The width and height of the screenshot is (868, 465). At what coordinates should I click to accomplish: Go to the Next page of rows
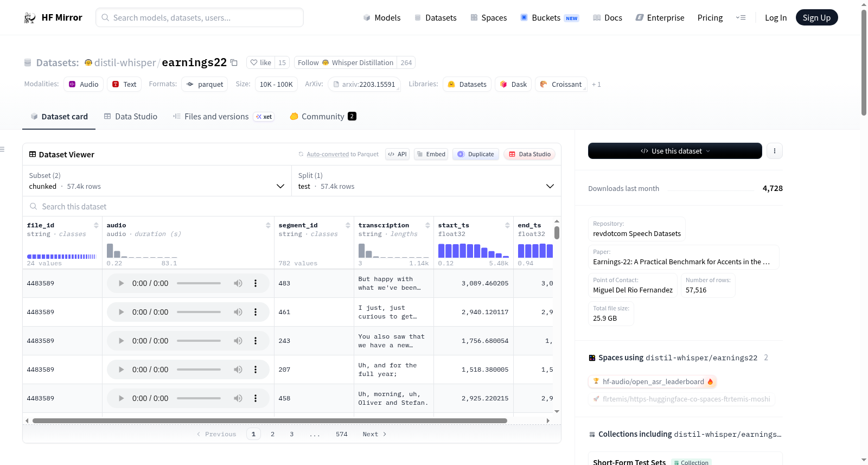pos(374,434)
